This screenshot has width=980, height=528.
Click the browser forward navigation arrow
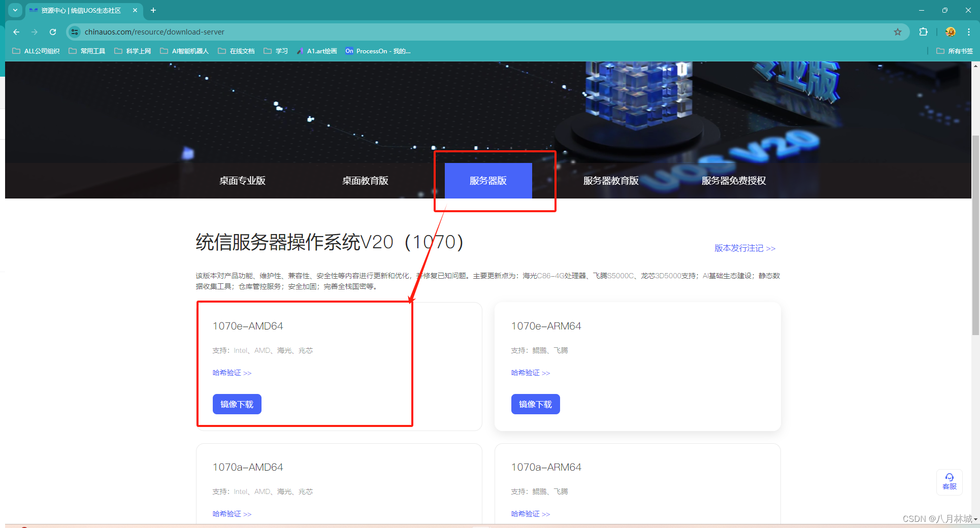[35, 31]
